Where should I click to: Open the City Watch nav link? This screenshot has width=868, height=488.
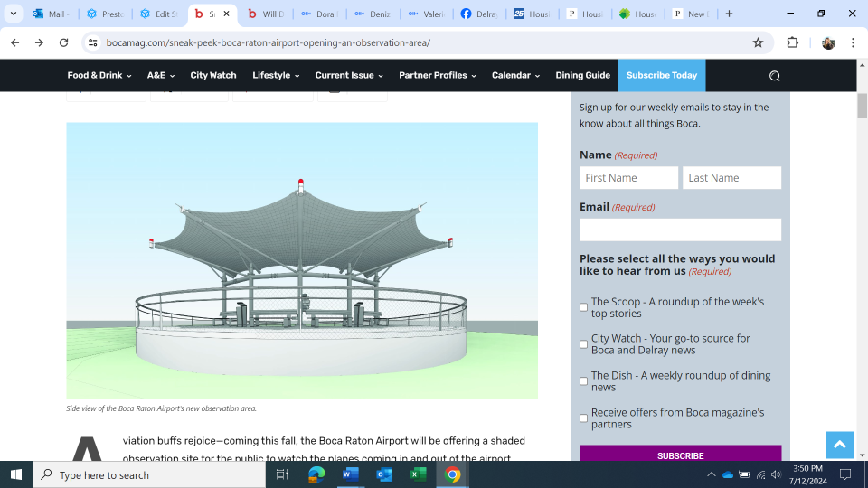pyautogui.click(x=213, y=75)
